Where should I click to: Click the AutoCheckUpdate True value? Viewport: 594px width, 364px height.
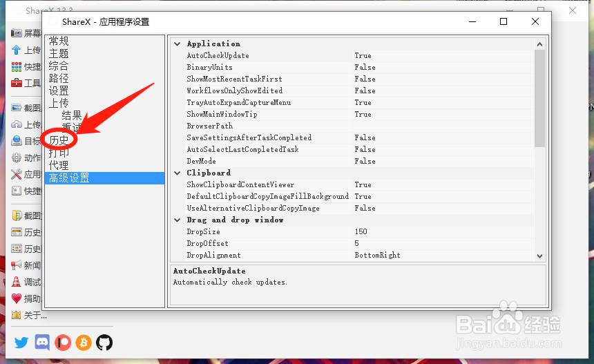point(363,56)
